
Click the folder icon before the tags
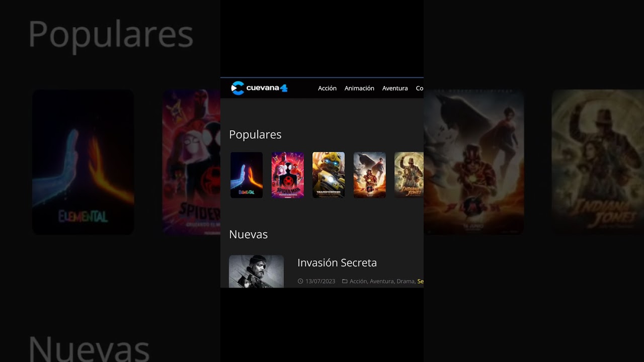(345, 281)
